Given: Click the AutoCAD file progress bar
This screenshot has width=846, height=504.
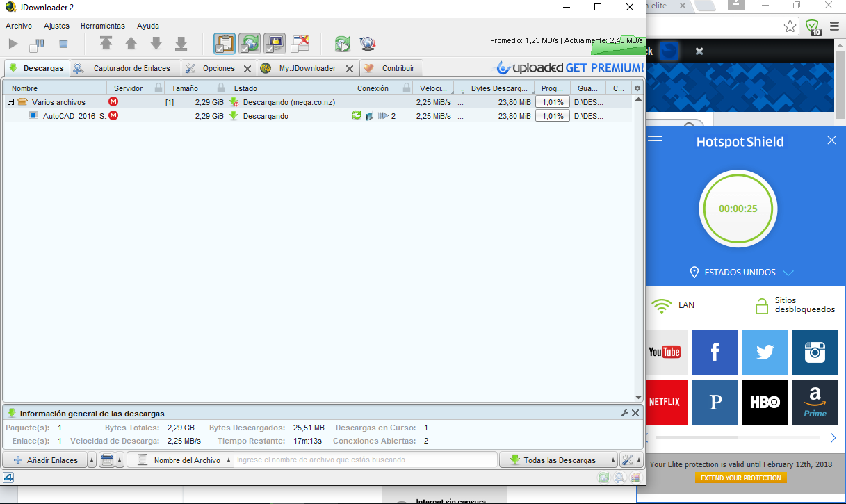Looking at the screenshot, I should [x=553, y=116].
